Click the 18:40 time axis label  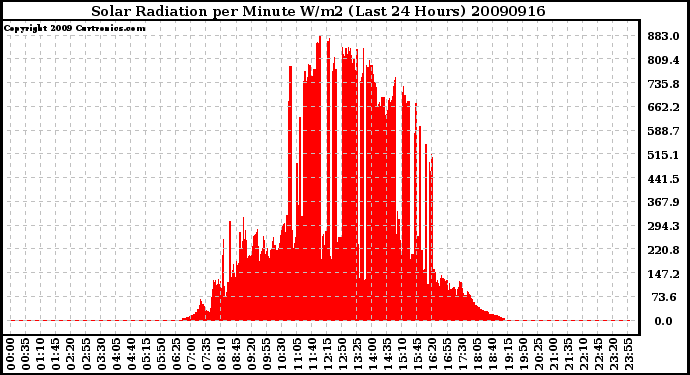492,354
